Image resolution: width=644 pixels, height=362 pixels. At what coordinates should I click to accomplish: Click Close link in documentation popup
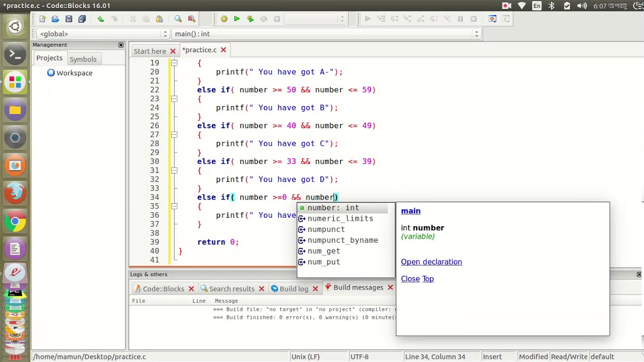click(x=410, y=279)
